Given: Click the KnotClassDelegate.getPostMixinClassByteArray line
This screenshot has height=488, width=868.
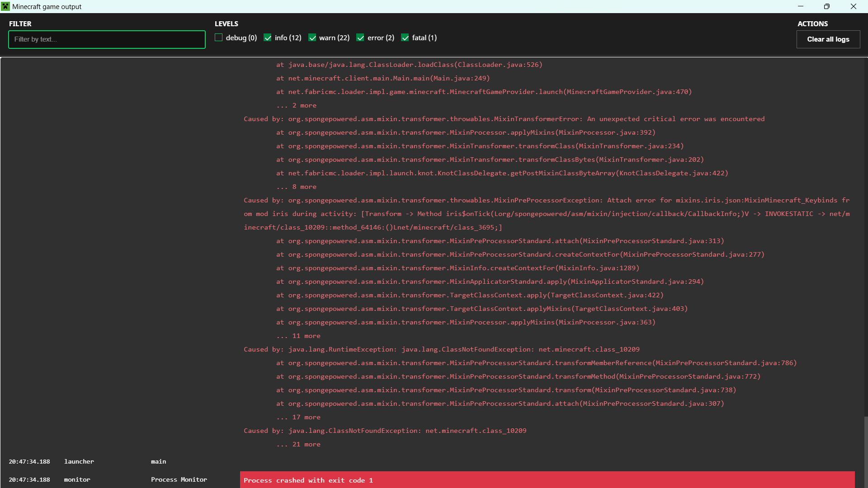Looking at the screenshot, I should tap(502, 173).
